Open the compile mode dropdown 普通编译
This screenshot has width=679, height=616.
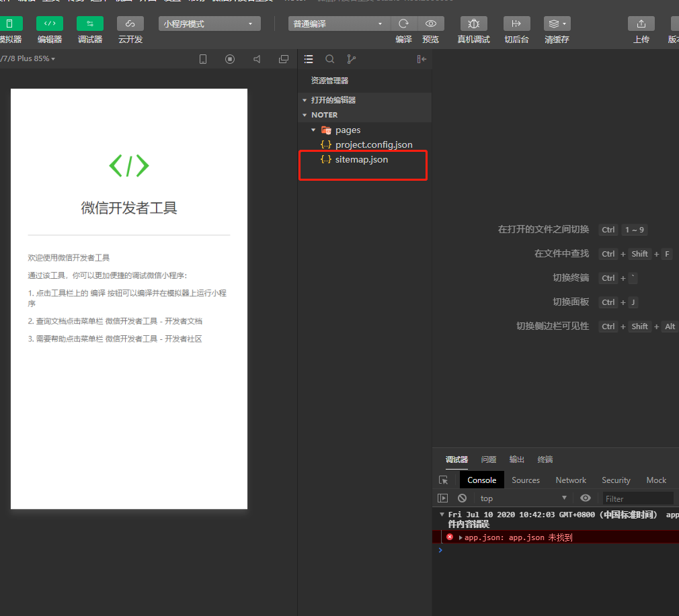(x=339, y=24)
